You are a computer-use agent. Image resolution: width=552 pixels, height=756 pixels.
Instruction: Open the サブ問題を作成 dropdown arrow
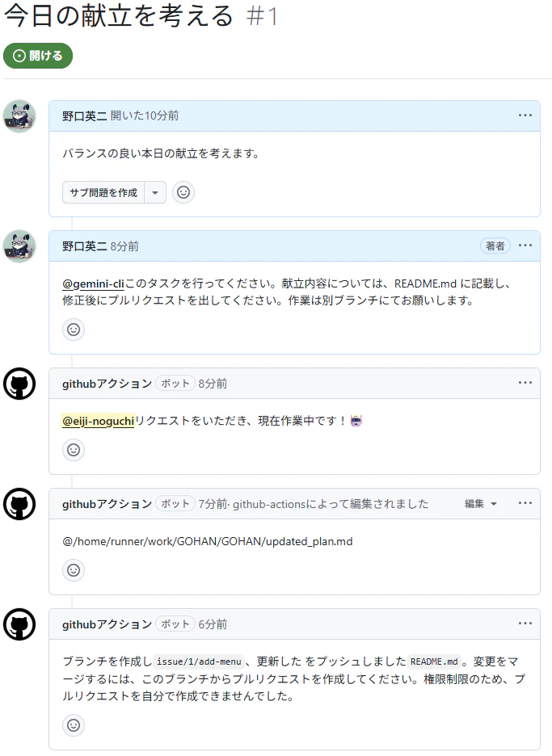pos(155,192)
